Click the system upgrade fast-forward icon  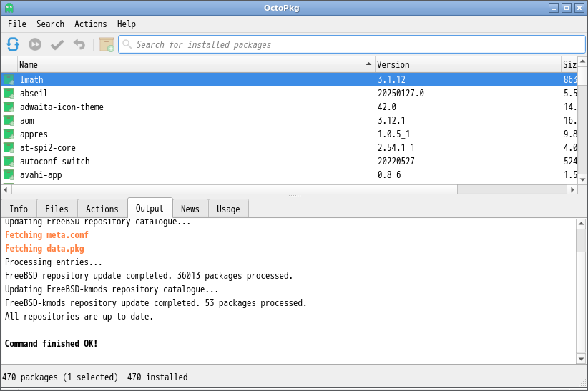click(x=35, y=44)
